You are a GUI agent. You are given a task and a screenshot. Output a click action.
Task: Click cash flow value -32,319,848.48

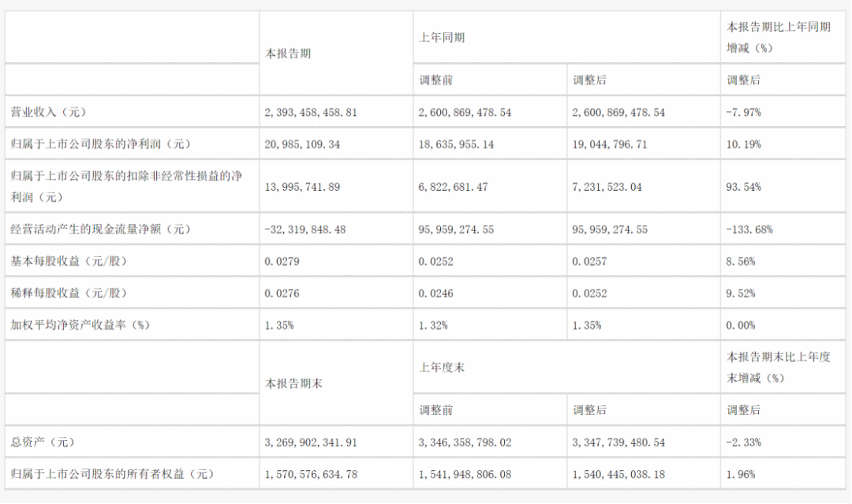(x=305, y=230)
